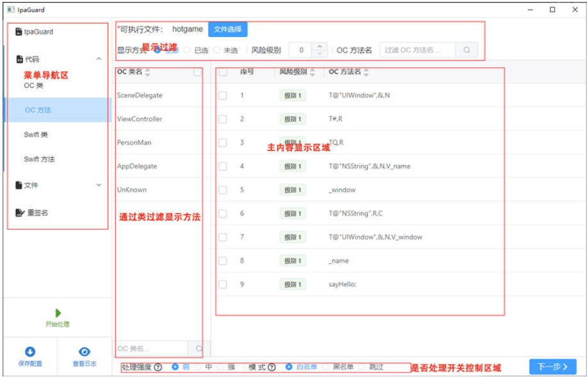Click magnifier icon in OC 方法名 search box
This screenshot has width=588, height=377.
(466, 50)
